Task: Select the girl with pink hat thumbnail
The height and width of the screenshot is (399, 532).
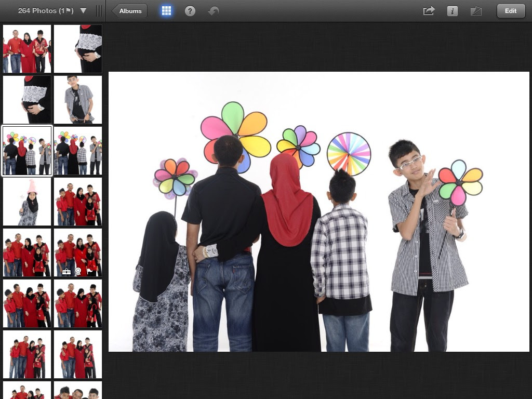Action: [27, 202]
